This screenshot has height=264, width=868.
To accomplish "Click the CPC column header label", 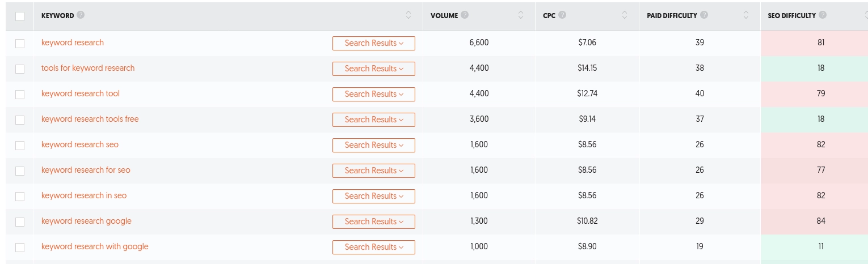I will (x=549, y=16).
